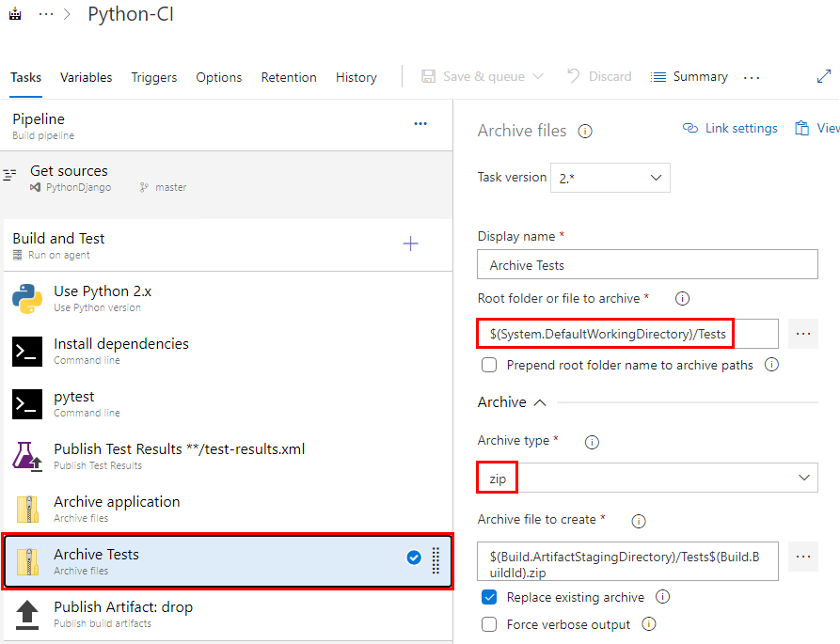The image size is (840, 644).
Task: Select Publish Test Results task
Action: (x=228, y=457)
